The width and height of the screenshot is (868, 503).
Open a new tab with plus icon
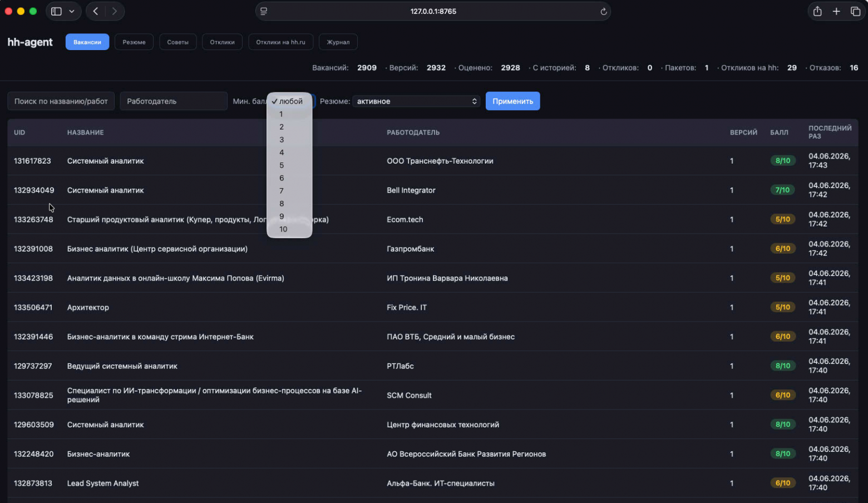(x=836, y=11)
